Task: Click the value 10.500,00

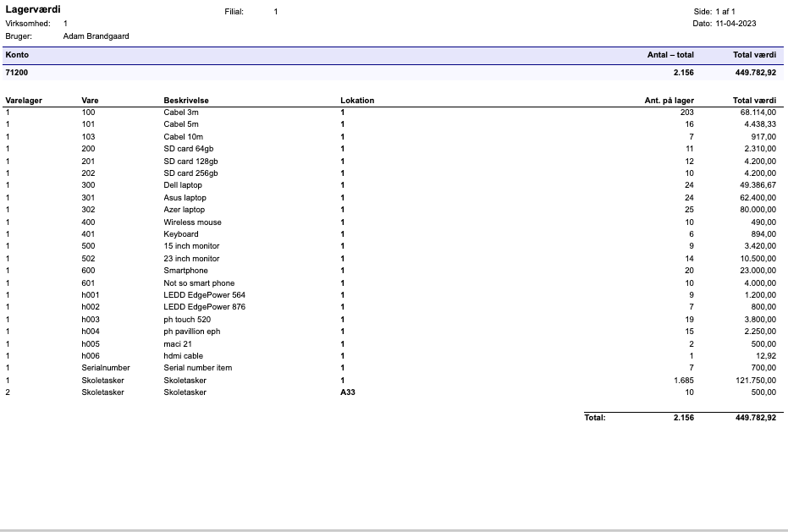Action: click(x=758, y=259)
